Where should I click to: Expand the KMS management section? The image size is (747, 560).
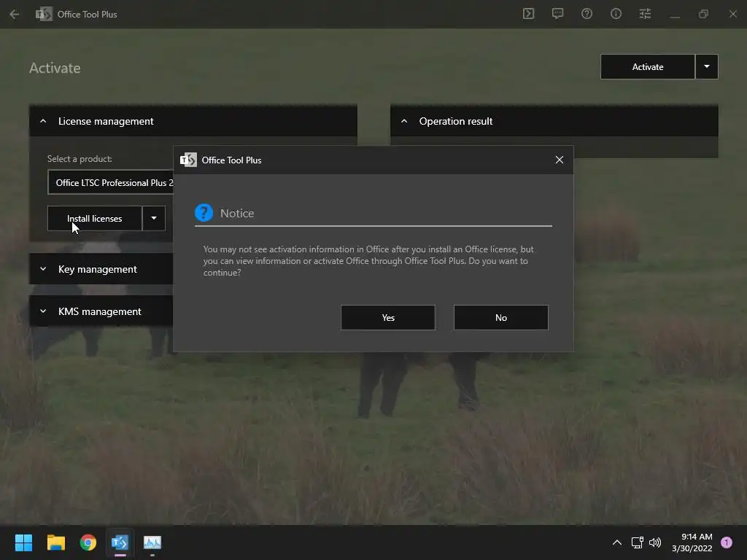point(101,311)
